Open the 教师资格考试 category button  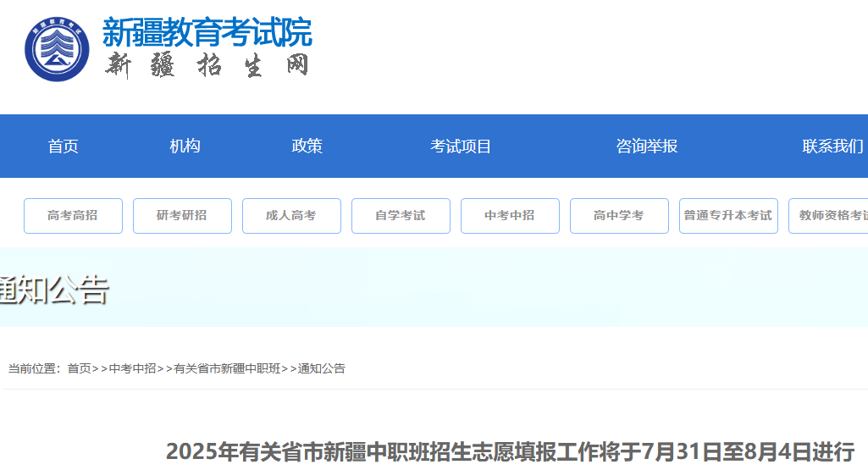830,216
